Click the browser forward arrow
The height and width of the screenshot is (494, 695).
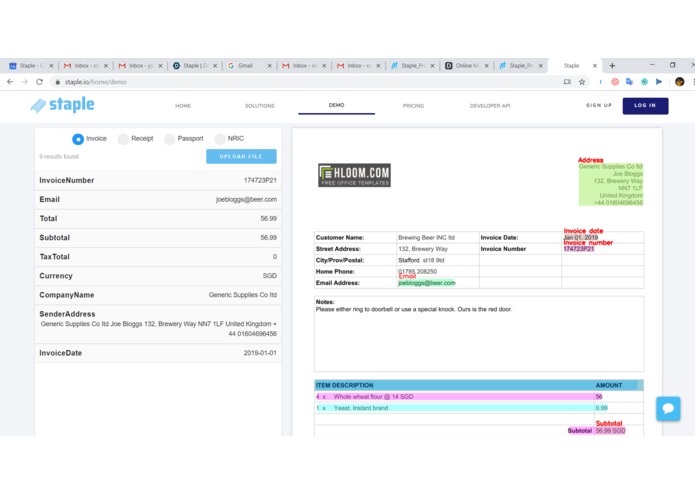24,82
